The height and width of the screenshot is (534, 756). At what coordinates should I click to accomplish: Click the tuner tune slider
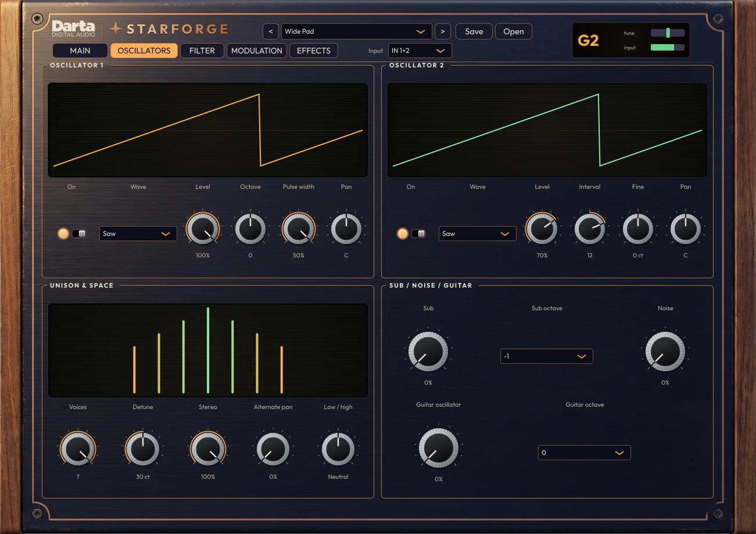coord(668,33)
